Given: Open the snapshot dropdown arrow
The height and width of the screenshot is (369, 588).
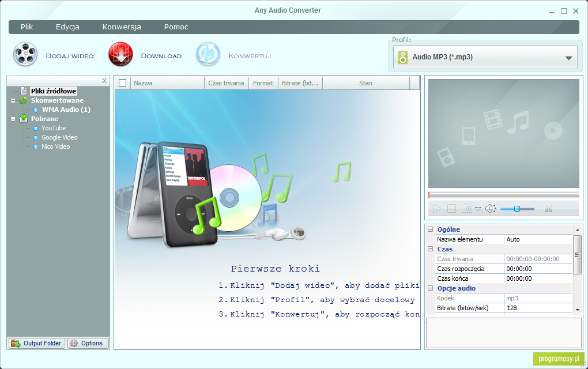Looking at the screenshot, I should [478, 209].
